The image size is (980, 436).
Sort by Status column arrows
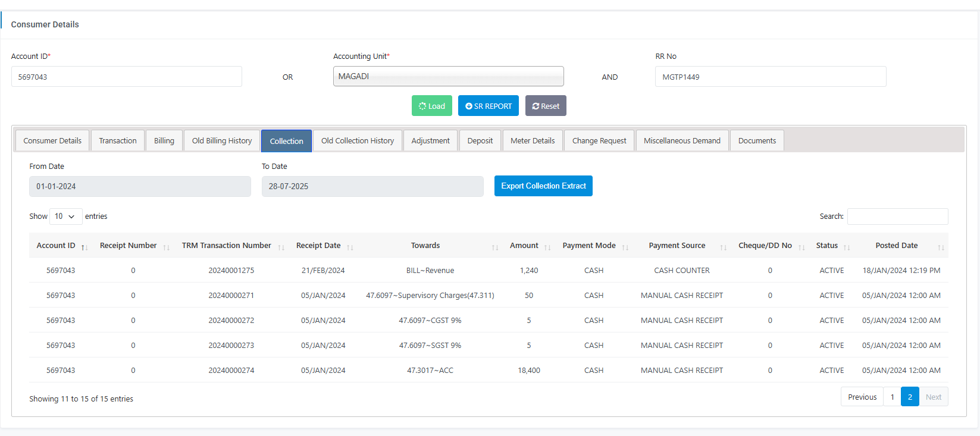point(846,247)
